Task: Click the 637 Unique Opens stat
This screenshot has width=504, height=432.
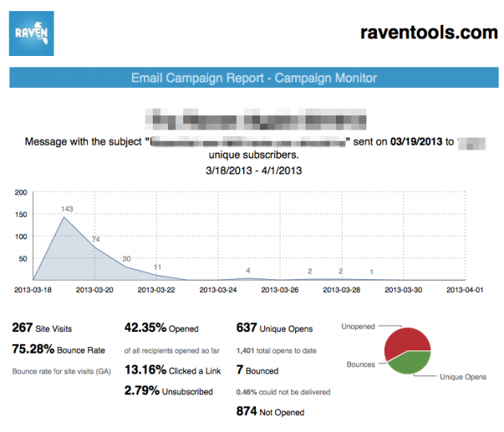Action: click(274, 328)
